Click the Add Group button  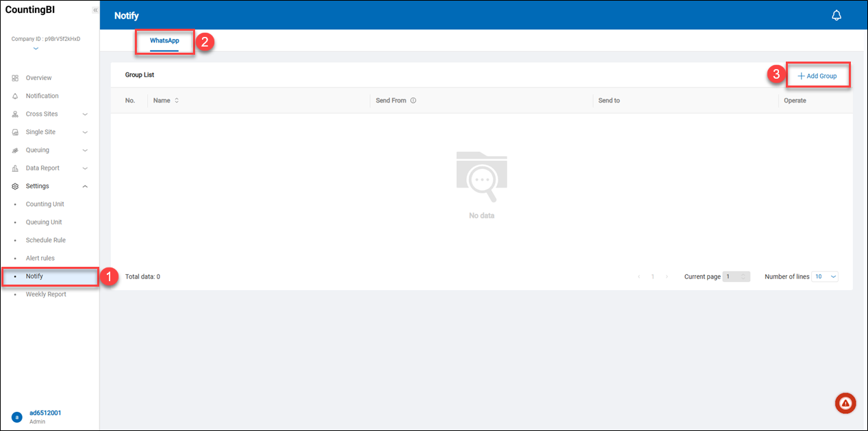click(x=817, y=76)
